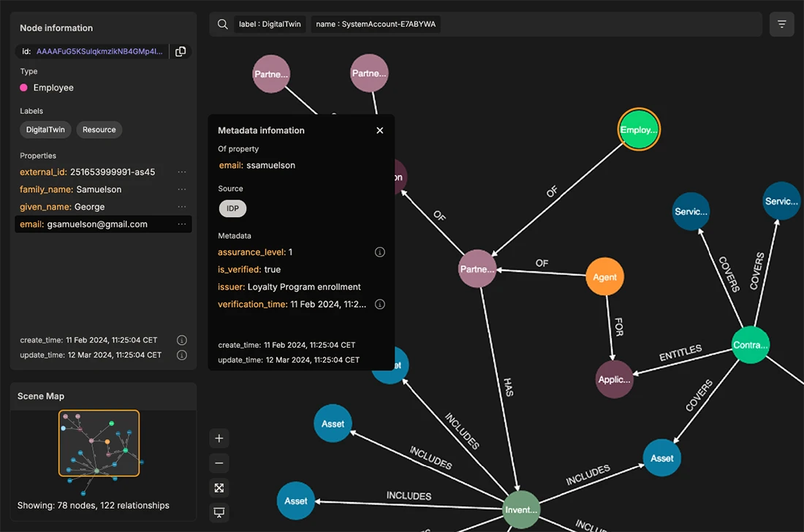Viewport: 804px width, 532px height.
Task: Click the IDP source badge
Action: [232, 208]
